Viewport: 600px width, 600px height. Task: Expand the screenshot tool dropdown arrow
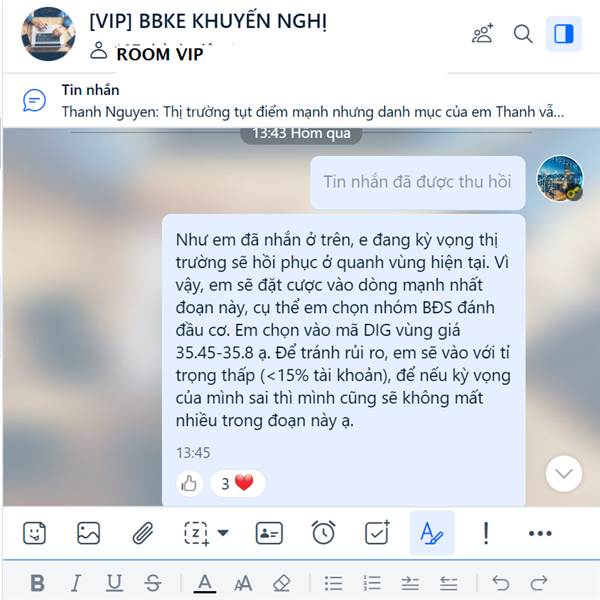223,532
